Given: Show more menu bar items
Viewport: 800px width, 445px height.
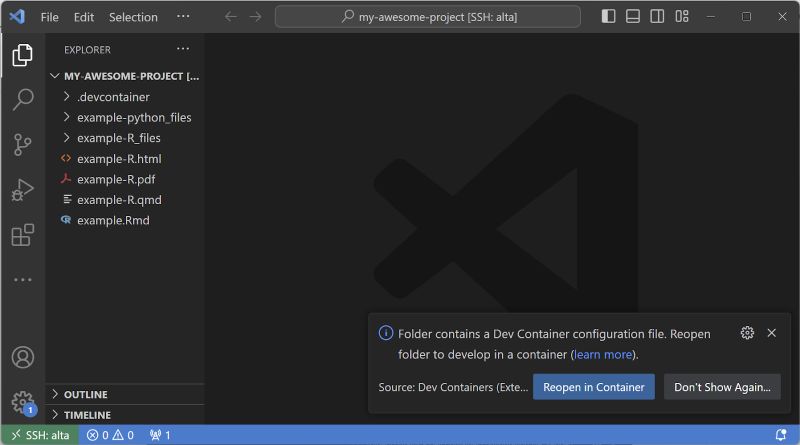Looking at the screenshot, I should (183, 16).
